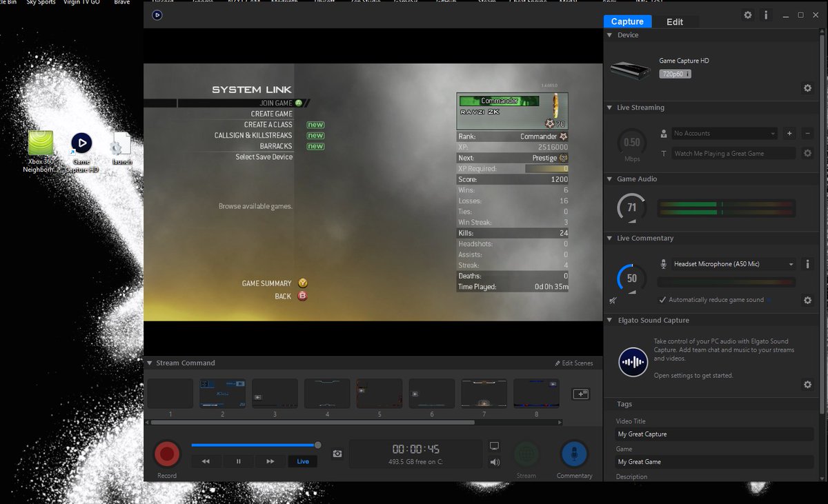The image size is (828, 504).
Task: Select Stream Command scene 1
Action: [170, 393]
